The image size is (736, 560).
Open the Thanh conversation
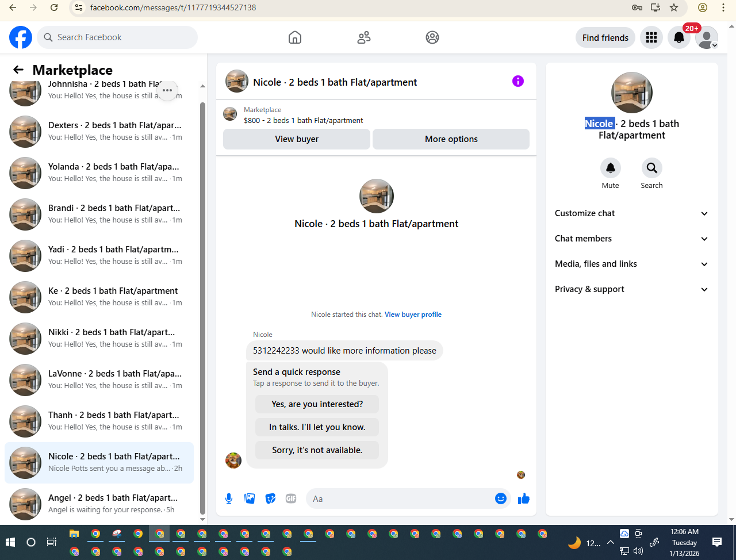point(99,421)
